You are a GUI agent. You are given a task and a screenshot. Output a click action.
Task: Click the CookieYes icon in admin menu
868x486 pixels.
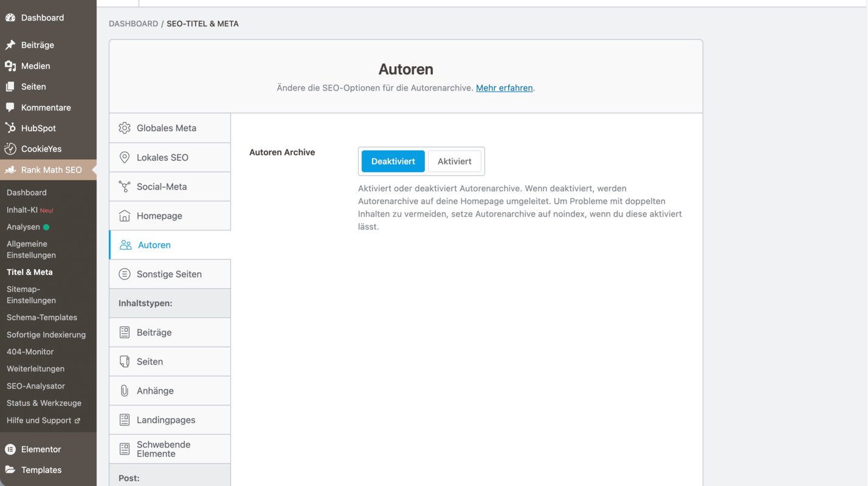10,149
